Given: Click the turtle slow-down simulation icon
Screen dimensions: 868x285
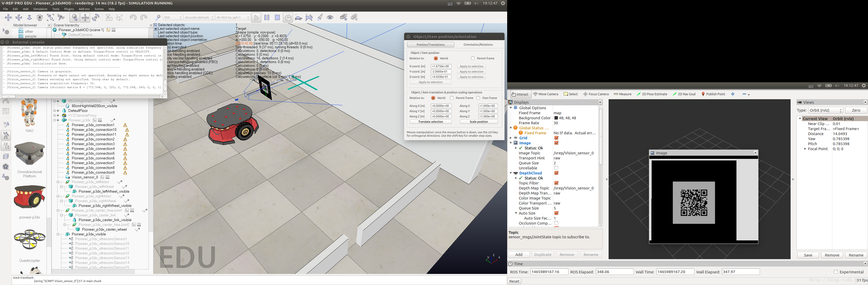Looking at the screenshot, I should click(298, 17).
